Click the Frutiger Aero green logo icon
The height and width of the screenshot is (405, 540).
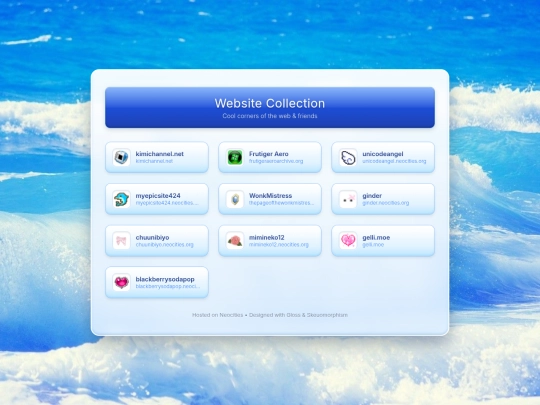(235, 157)
